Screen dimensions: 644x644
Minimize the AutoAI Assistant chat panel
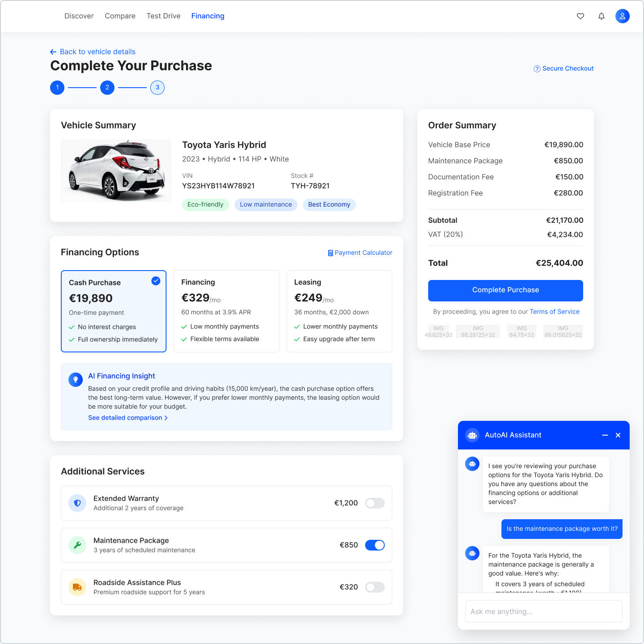tap(605, 435)
